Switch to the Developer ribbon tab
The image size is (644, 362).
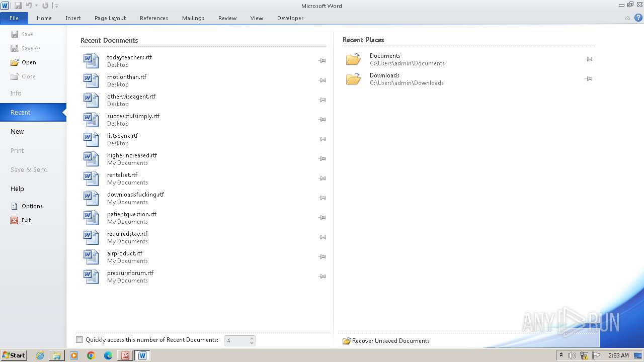[x=290, y=18]
